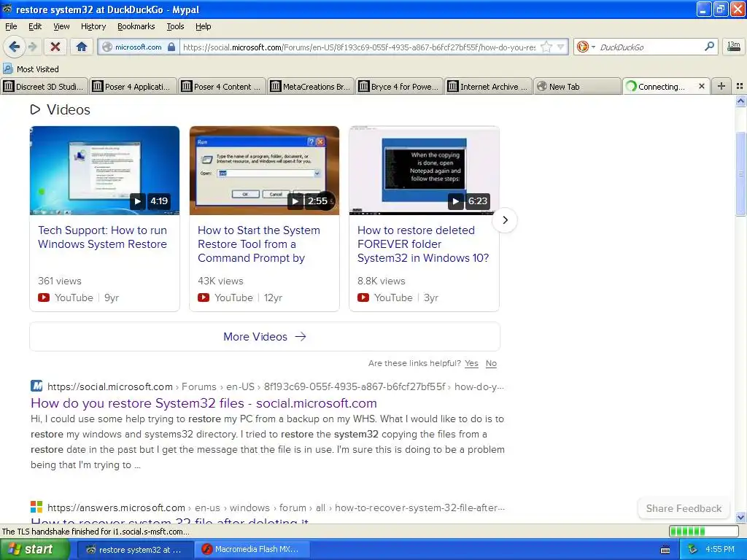
Task: Answer No to links helpful question
Action: (x=491, y=363)
